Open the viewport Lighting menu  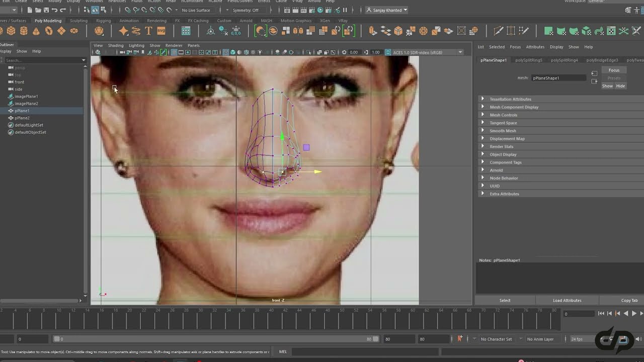(x=136, y=45)
